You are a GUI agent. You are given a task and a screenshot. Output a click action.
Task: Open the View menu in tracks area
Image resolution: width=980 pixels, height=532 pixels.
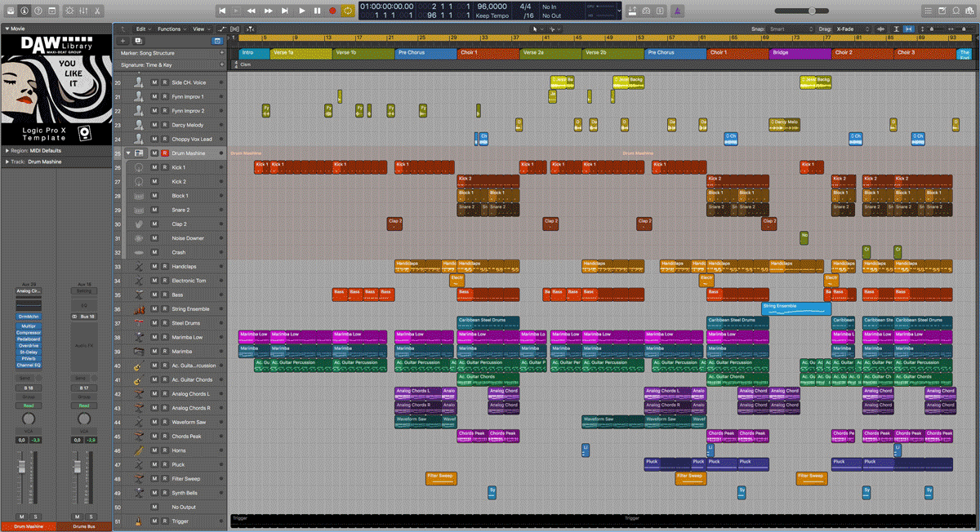coord(200,29)
